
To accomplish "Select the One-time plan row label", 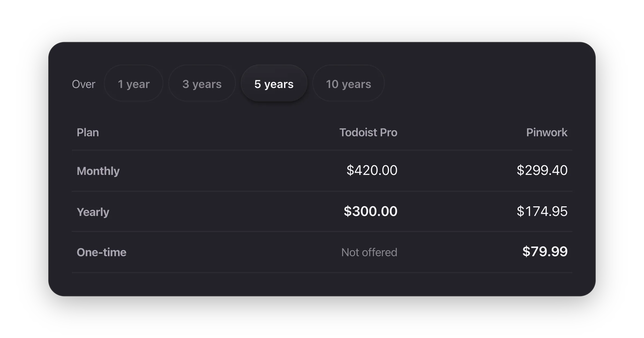I will pos(101,252).
